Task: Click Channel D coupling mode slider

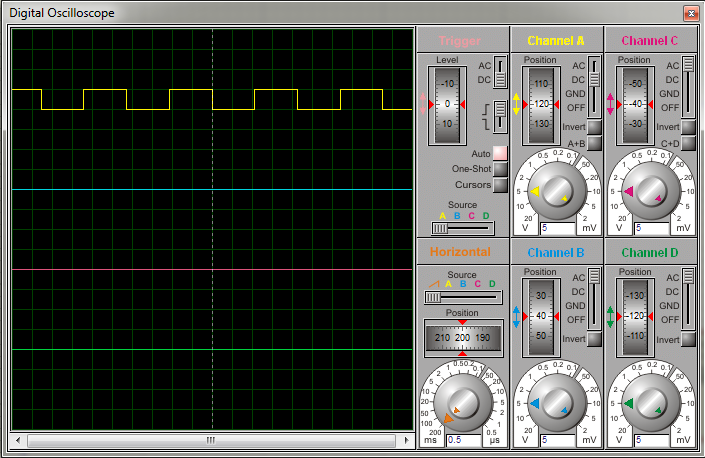Action: 688,298
